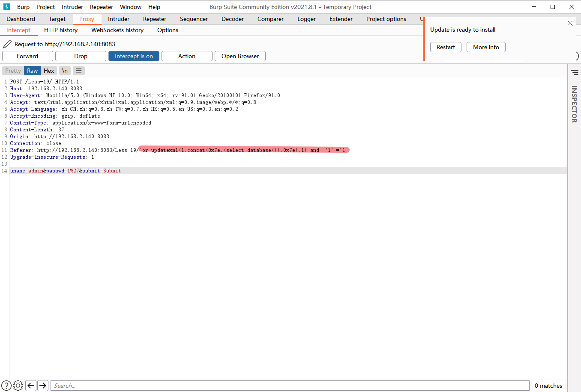Click the Origin header line
This screenshot has height=392, width=581.
[x=60, y=136]
